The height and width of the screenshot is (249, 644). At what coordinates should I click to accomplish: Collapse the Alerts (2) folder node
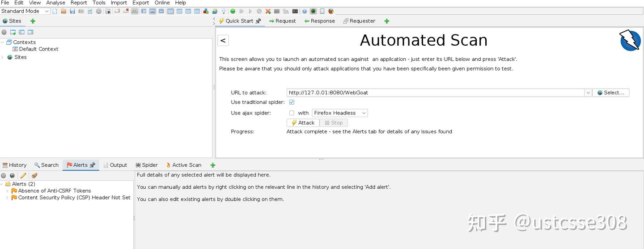click(x=2, y=184)
